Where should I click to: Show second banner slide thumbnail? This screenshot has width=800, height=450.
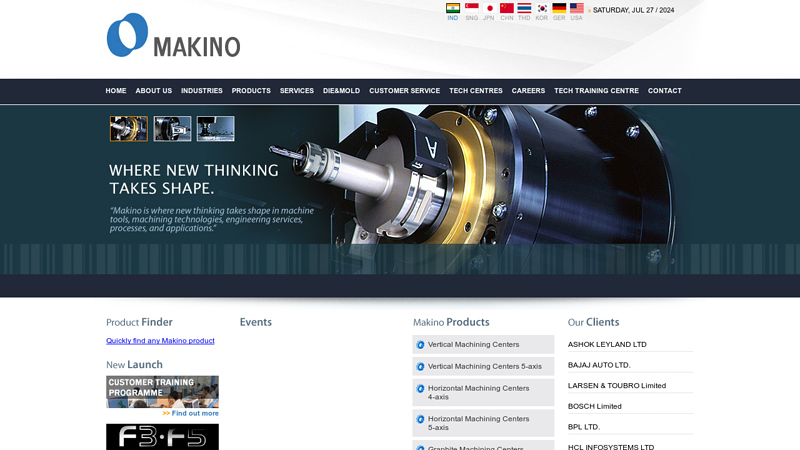click(x=172, y=129)
